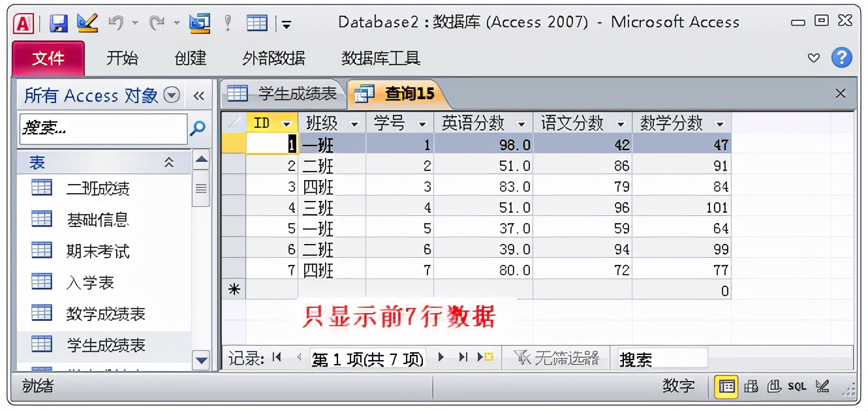Run the navigation pane search magnifier
Image resolution: width=868 pixels, height=411 pixels.
pyautogui.click(x=198, y=128)
